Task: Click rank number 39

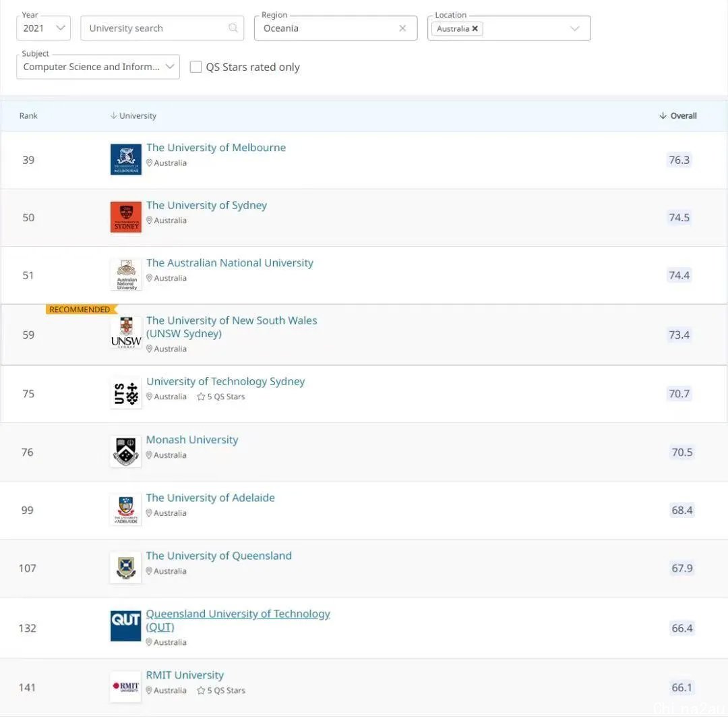Action: click(28, 160)
